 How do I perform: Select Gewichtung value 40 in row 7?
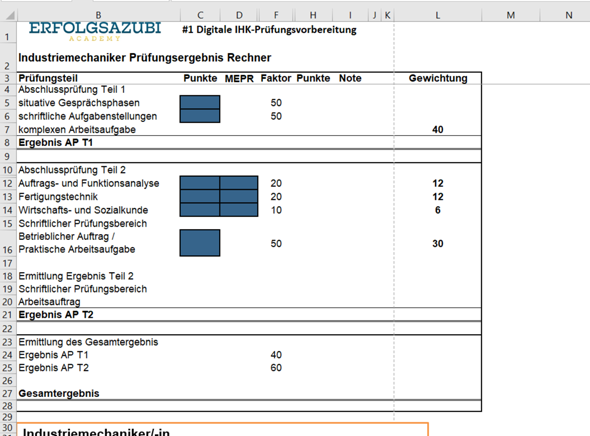438,129
